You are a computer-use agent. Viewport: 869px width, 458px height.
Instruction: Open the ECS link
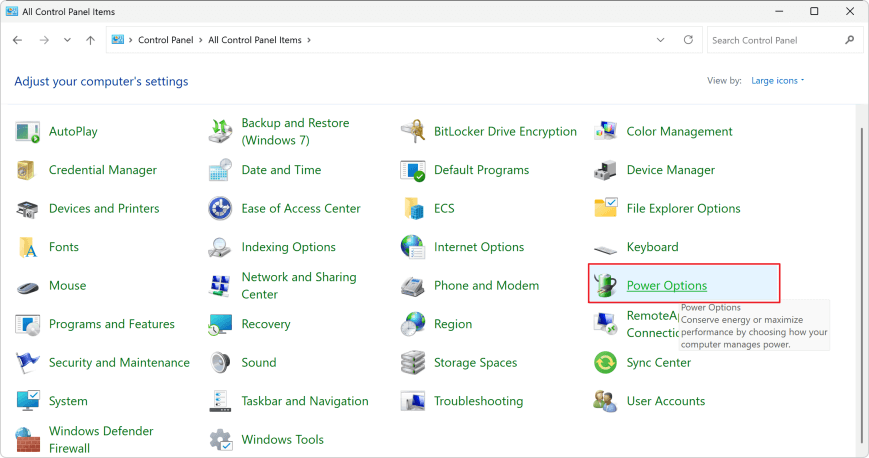pyautogui.click(x=444, y=208)
